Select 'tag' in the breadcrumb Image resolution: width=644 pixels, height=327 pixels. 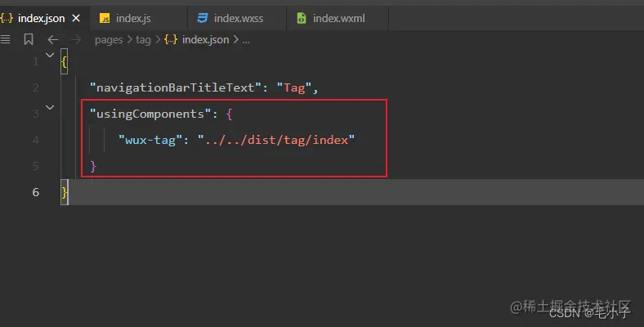143,40
